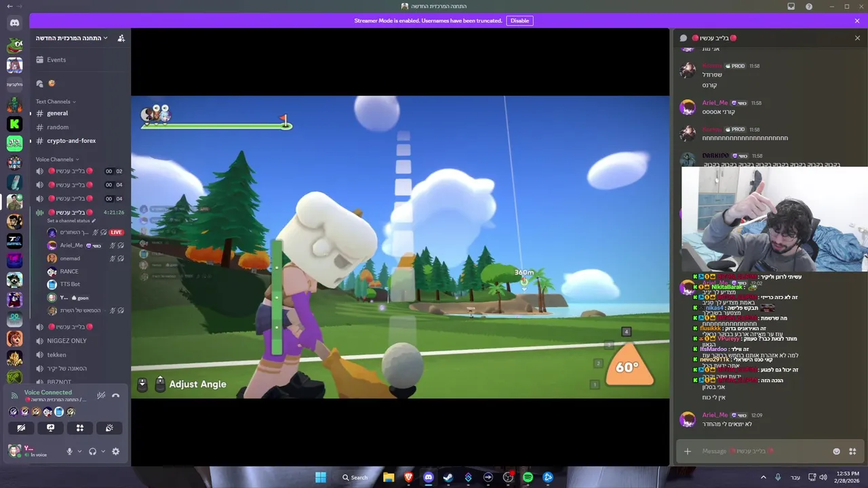Toggle microphone mute in user panel
868x488 pixels.
69,451
